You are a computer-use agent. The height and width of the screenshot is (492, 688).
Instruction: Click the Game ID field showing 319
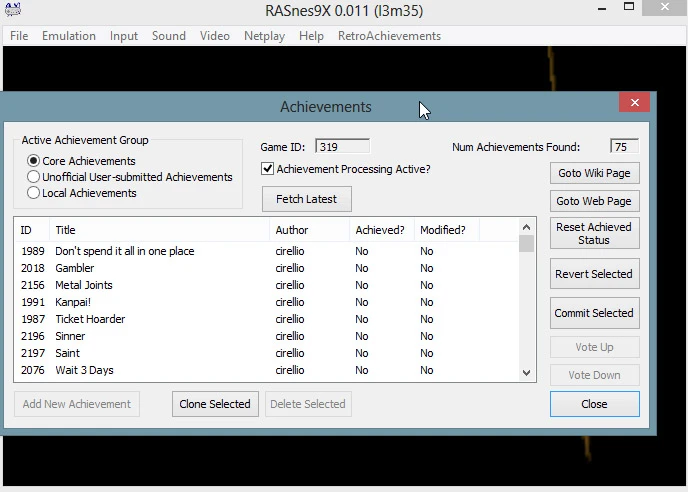click(x=342, y=147)
